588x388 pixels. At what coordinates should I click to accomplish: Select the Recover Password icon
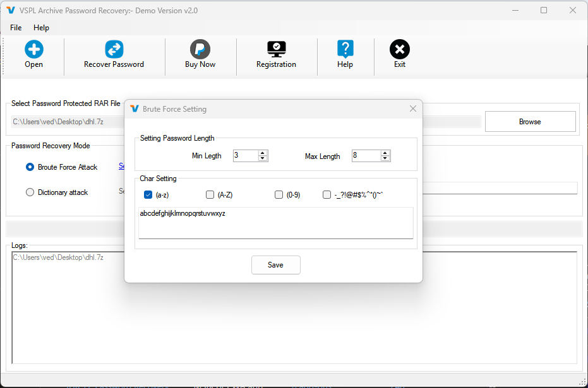point(114,49)
